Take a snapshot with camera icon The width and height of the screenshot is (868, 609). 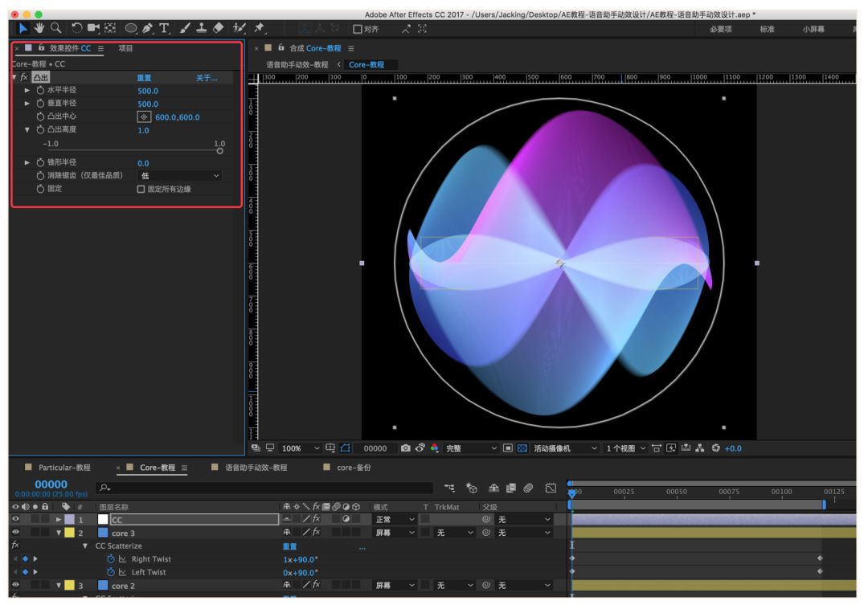coord(405,448)
